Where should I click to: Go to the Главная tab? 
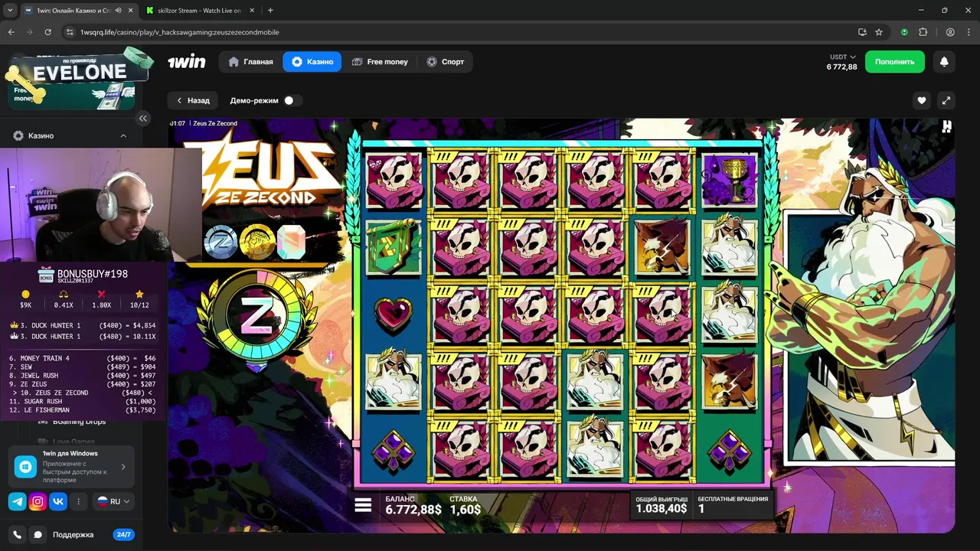[x=251, y=62]
